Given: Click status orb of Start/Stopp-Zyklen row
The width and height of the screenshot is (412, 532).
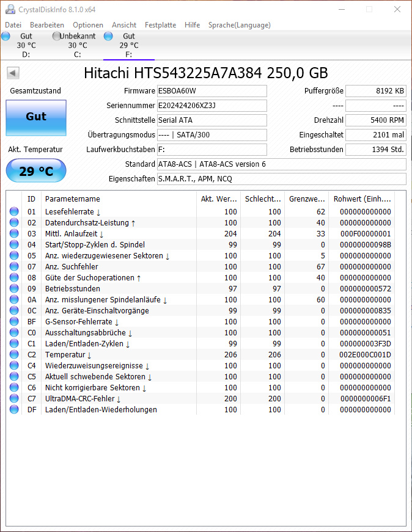Looking at the screenshot, I should pyautogui.click(x=14, y=244).
